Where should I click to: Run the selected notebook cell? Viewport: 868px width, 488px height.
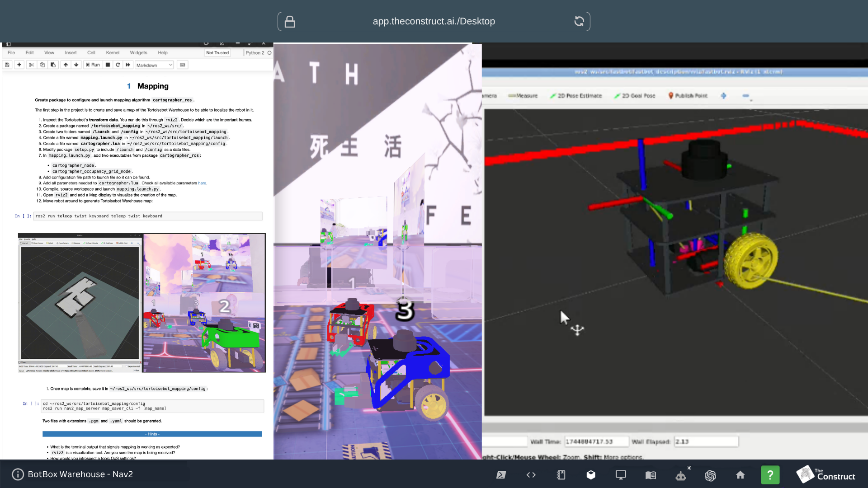point(93,65)
